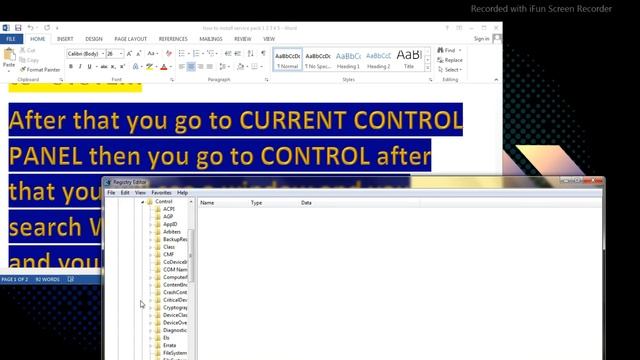Viewport: 640px width, 360px height.
Task: Apply the yellow text highlight color
Action: (x=149, y=67)
